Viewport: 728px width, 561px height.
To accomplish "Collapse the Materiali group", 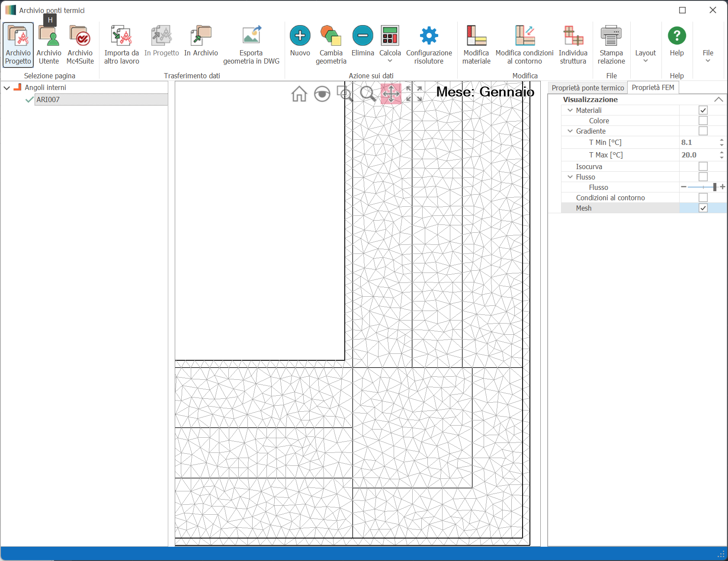I will [570, 110].
